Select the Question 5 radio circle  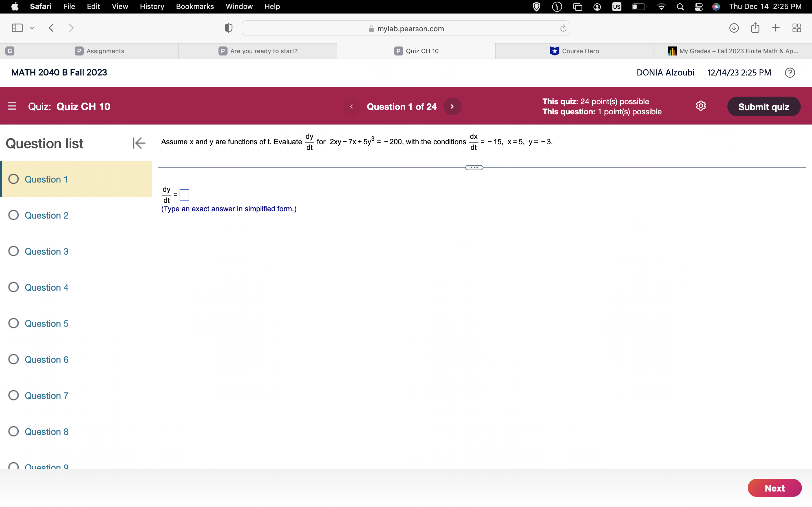click(14, 323)
